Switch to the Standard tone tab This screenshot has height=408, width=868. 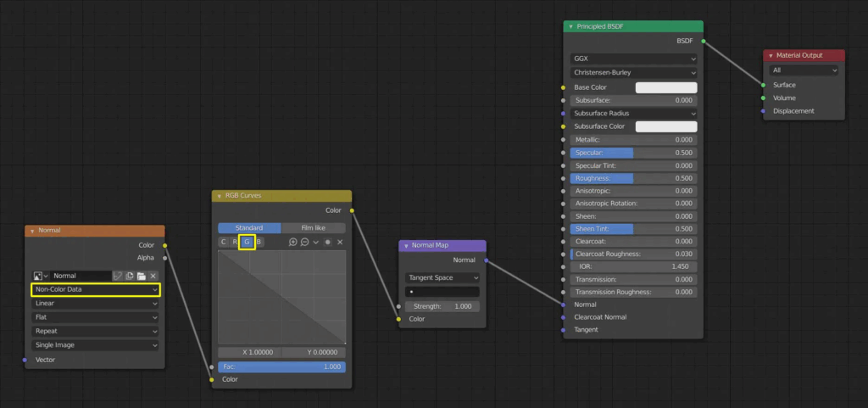point(249,227)
